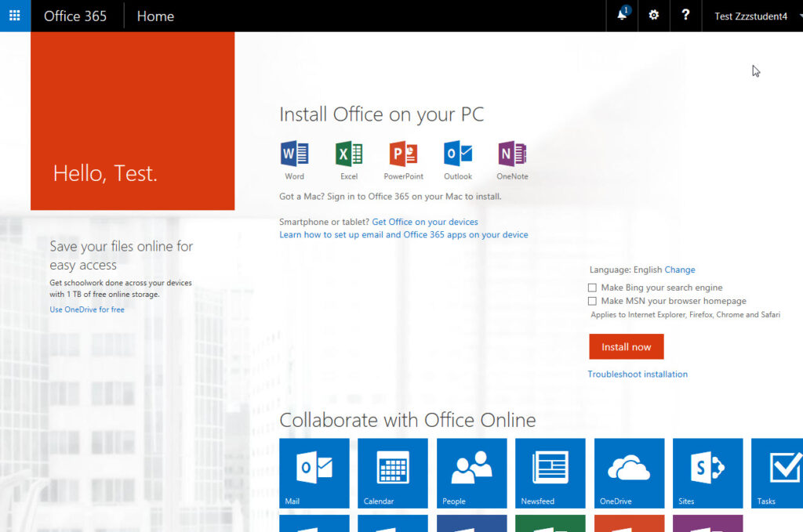Open notifications from the bell icon
The image size is (803, 532).
[x=621, y=16]
